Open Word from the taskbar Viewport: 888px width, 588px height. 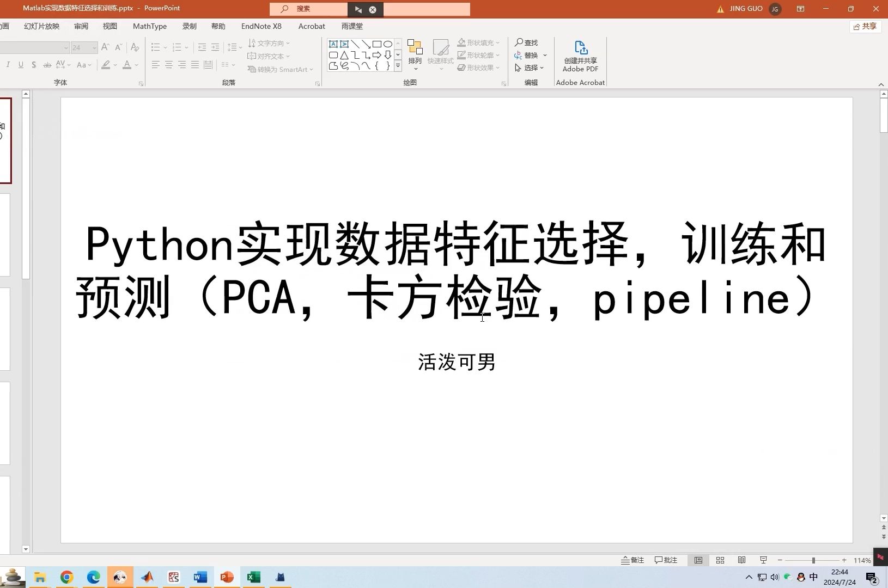coord(200,577)
